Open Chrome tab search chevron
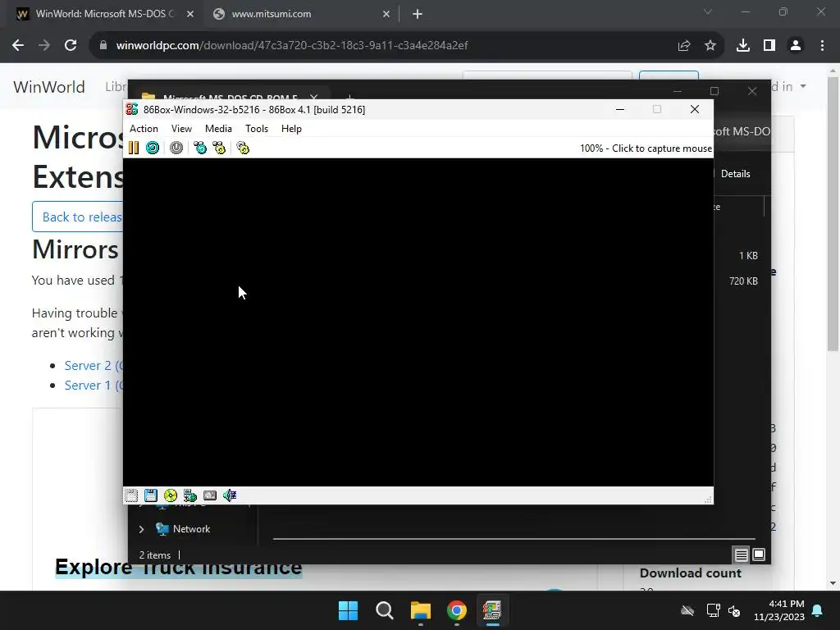This screenshot has height=630, width=840. (708, 11)
